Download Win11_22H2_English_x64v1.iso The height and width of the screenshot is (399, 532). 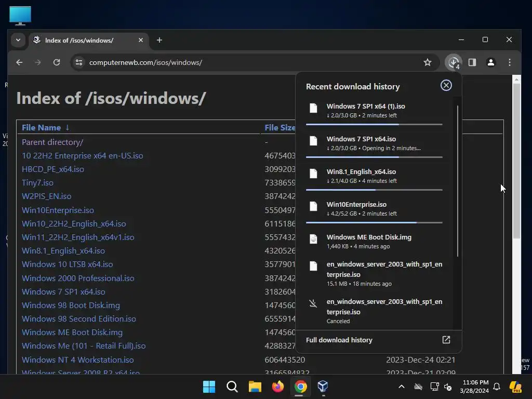tap(78, 237)
